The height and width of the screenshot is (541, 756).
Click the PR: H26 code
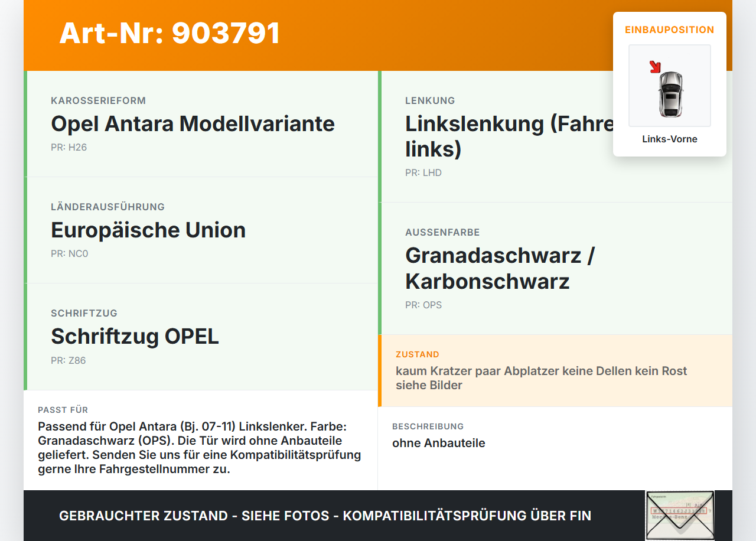pyautogui.click(x=69, y=148)
